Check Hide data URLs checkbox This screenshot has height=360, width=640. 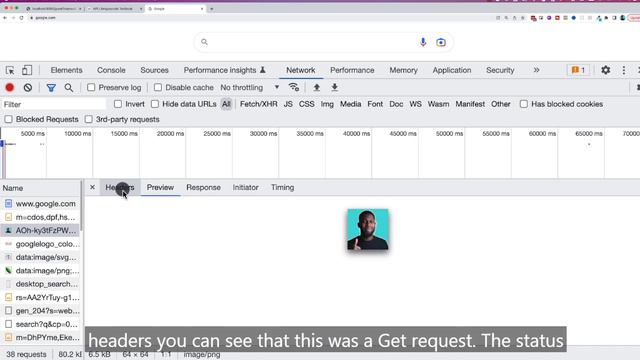click(155, 104)
